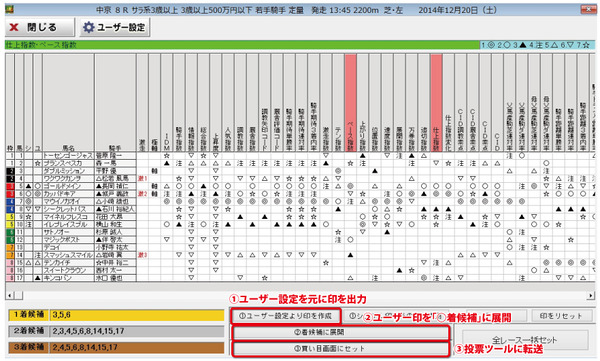Select the 馬名 column header
The height and width of the screenshot is (361, 600).
68,103
